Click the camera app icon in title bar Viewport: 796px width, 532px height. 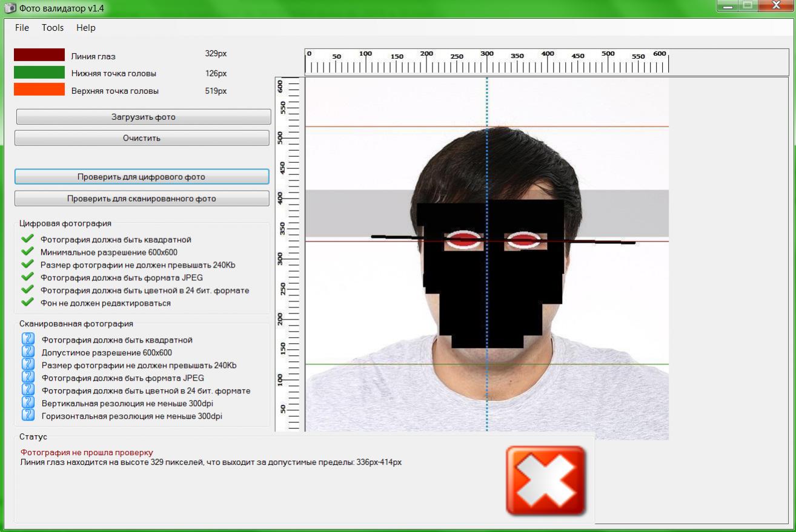[10, 8]
